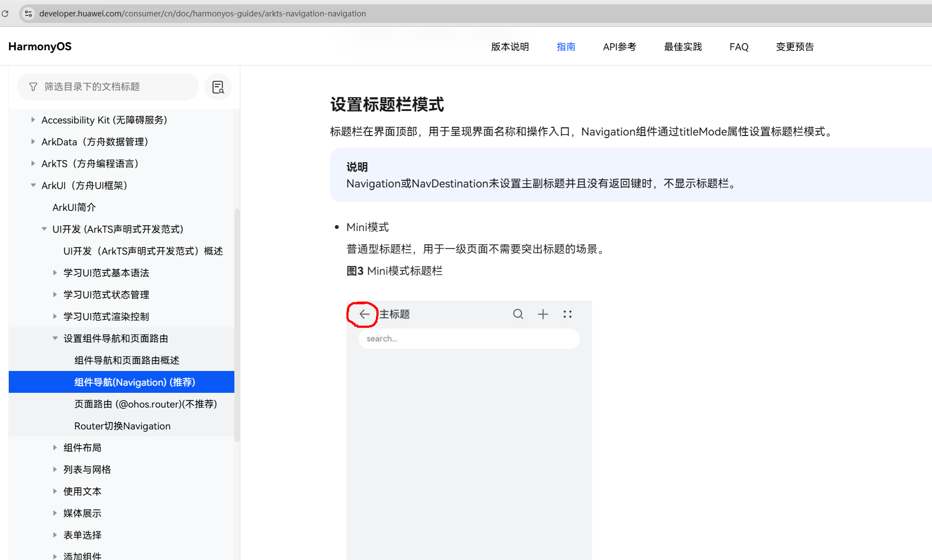Click the back arrow in Mini title bar image
932x560 pixels.
coord(364,314)
